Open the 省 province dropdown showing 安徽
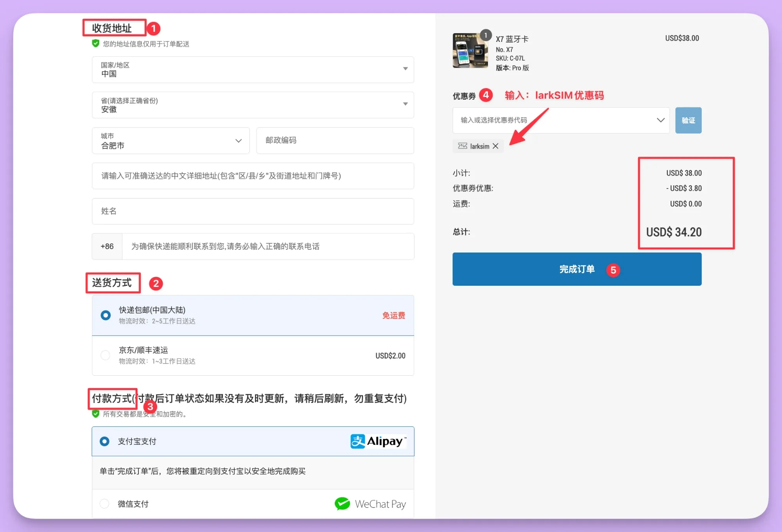The height and width of the screenshot is (532, 782). (253, 105)
